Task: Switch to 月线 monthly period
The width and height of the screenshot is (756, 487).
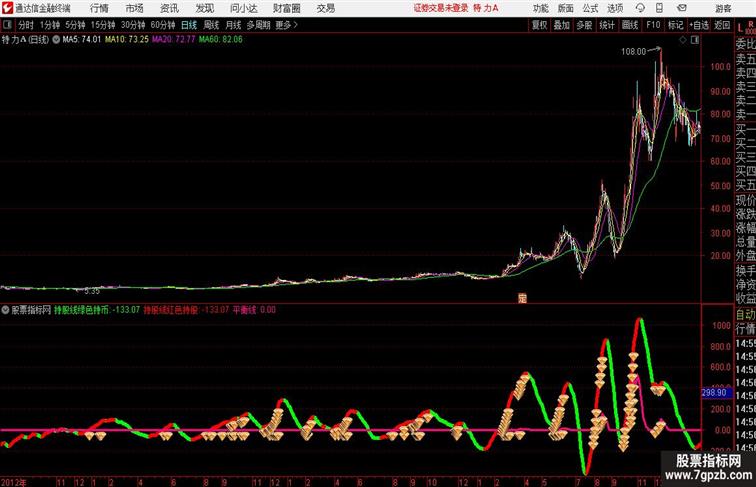Action: (x=233, y=25)
